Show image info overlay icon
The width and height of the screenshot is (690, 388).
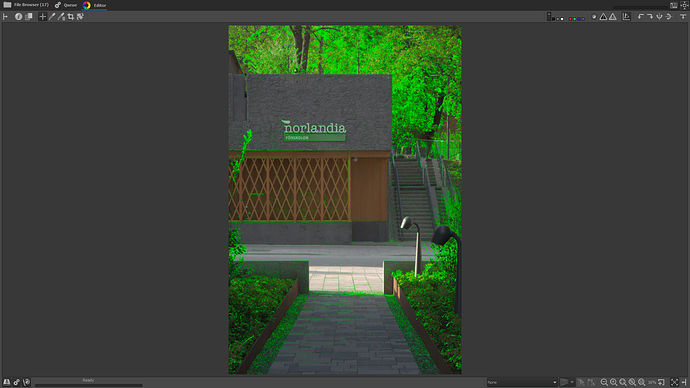[18, 17]
